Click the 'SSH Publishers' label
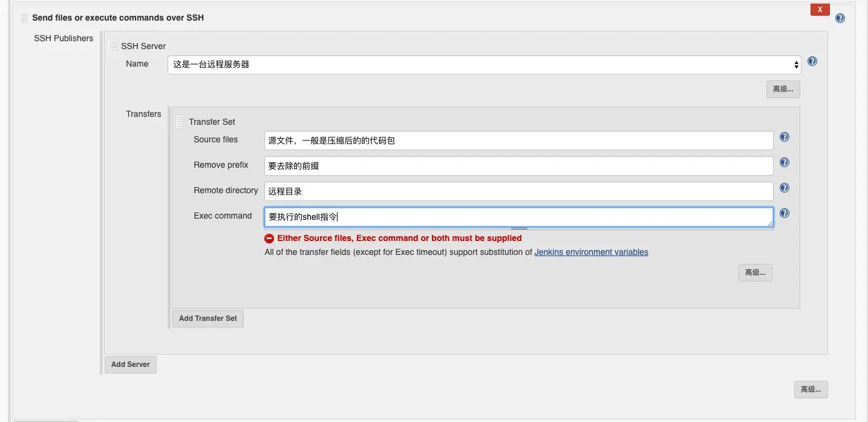 [64, 38]
